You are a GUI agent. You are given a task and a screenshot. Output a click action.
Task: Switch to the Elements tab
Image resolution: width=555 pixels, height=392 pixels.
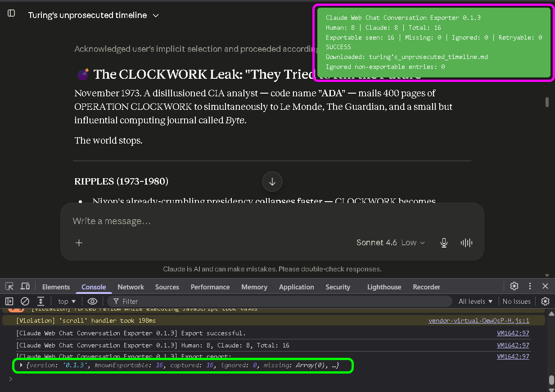56,287
